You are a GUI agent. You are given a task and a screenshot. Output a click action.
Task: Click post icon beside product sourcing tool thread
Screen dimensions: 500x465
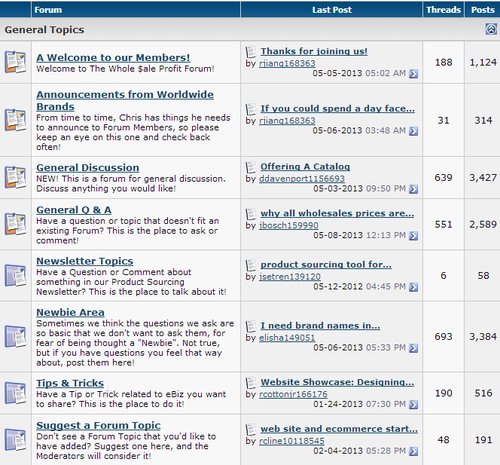[251, 265]
